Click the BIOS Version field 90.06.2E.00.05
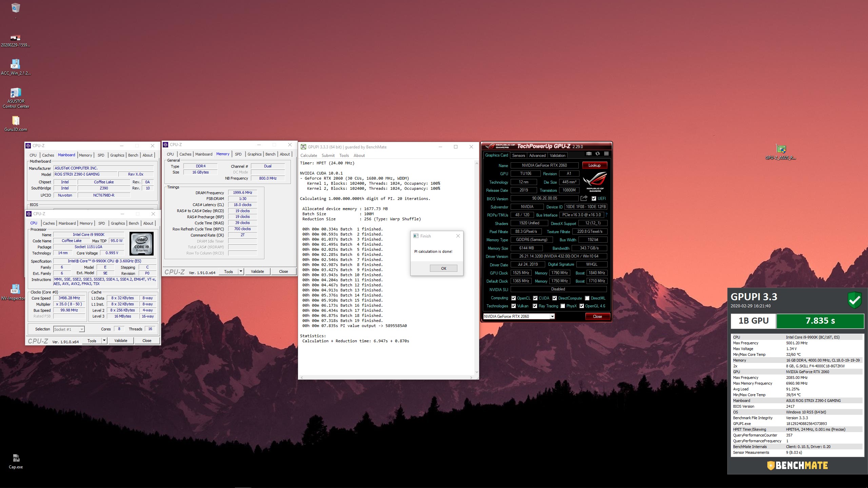Image resolution: width=868 pixels, height=488 pixels. coord(544,198)
